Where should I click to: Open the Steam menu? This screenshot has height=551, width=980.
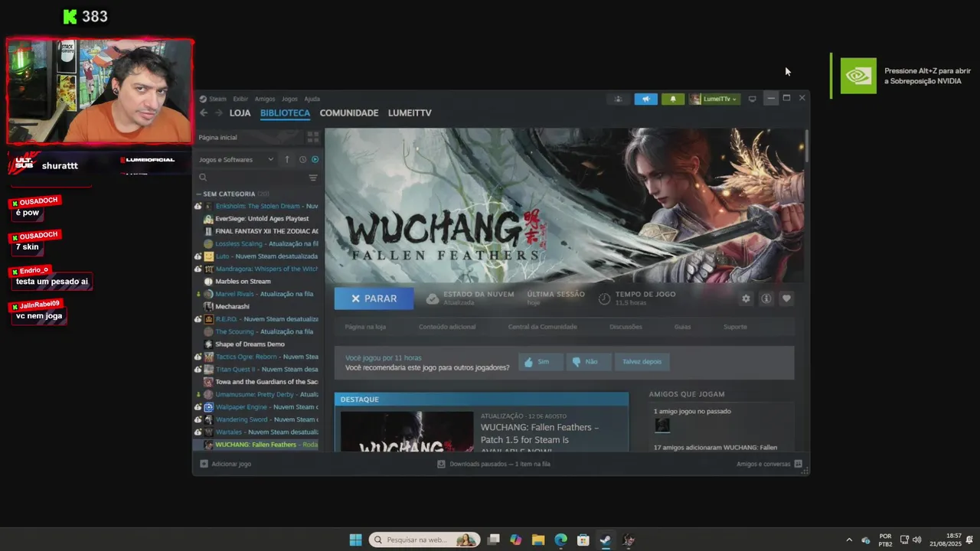pyautogui.click(x=214, y=99)
